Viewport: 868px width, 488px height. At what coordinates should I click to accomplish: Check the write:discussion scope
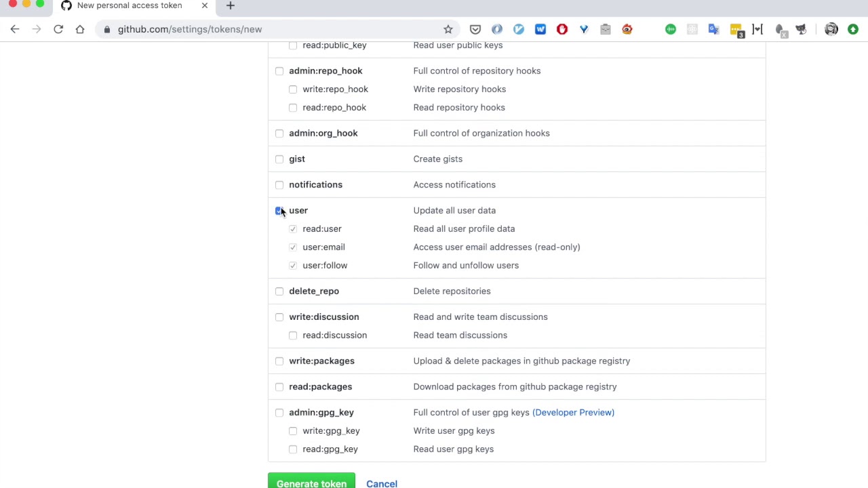279,317
